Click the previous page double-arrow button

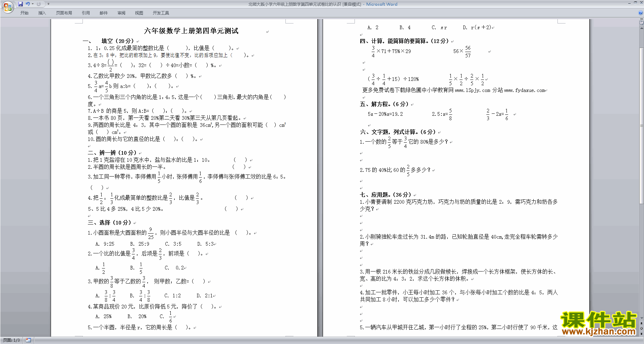pos(642,323)
